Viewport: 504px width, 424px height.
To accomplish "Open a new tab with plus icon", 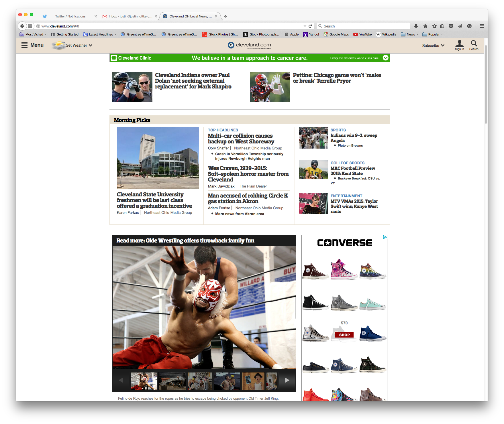I will coord(225,16).
